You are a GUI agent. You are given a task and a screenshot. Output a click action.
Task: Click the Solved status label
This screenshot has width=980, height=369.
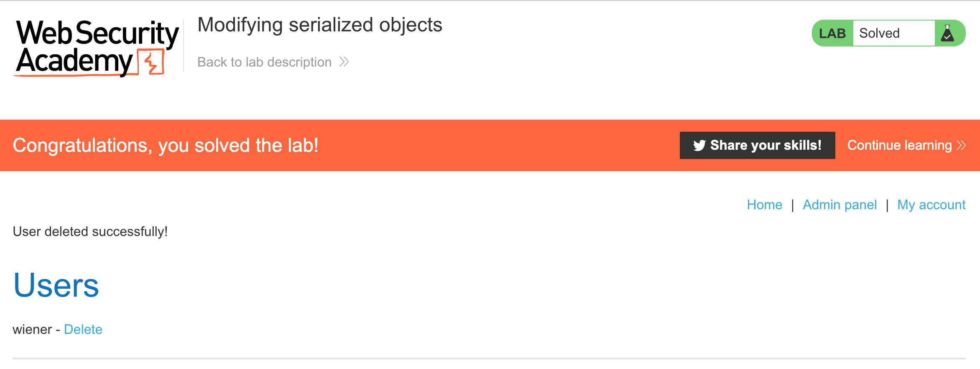(x=879, y=33)
